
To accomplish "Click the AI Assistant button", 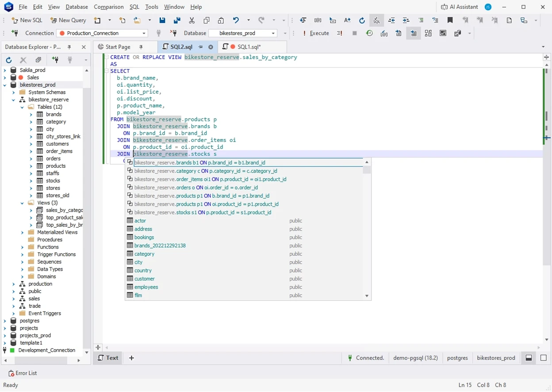I will click(x=460, y=7).
